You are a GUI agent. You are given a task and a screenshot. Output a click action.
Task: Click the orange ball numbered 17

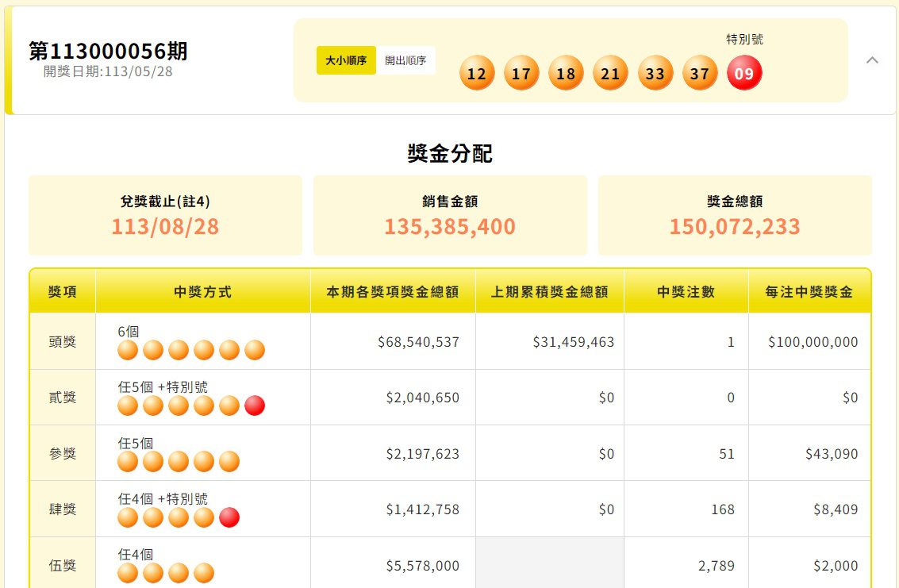tap(521, 74)
